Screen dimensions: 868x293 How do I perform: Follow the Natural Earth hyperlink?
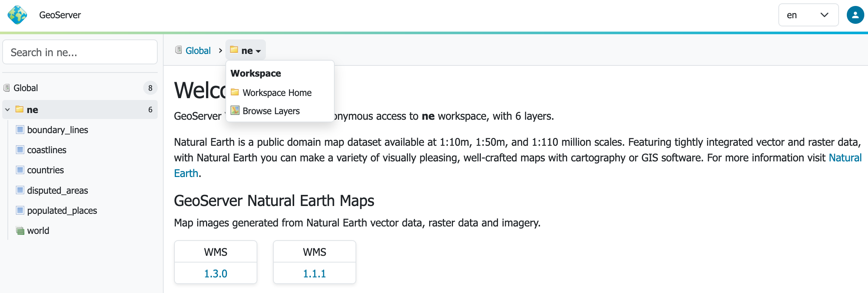845,158
